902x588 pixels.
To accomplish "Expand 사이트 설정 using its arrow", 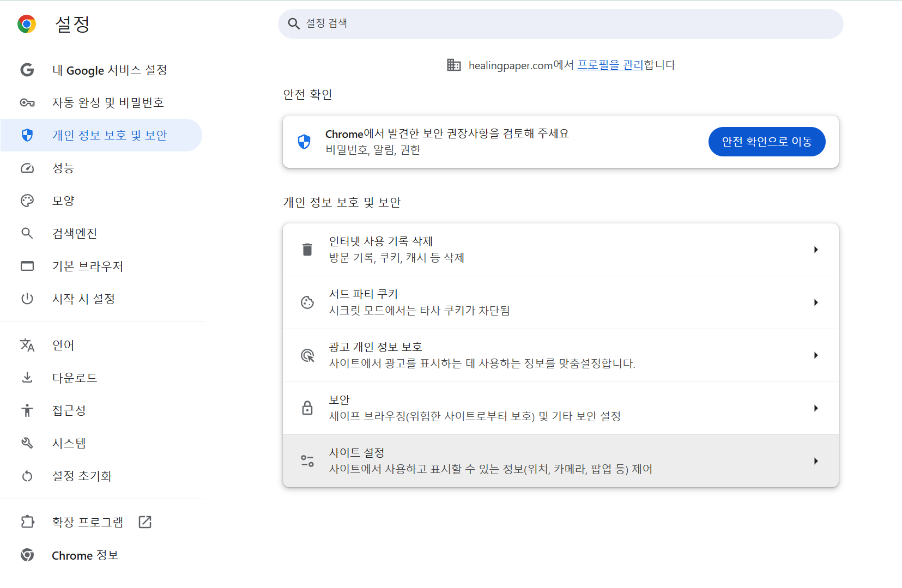I will [815, 461].
